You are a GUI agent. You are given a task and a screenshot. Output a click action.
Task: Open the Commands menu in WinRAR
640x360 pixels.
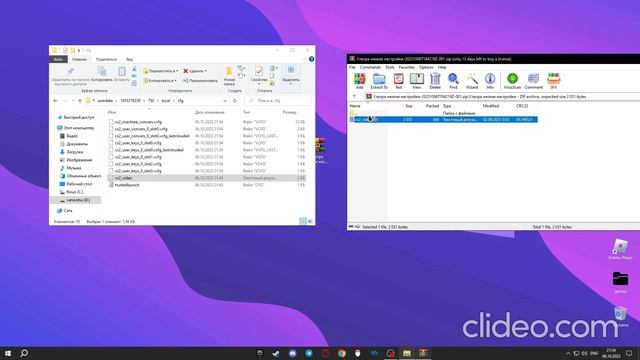(370, 67)
